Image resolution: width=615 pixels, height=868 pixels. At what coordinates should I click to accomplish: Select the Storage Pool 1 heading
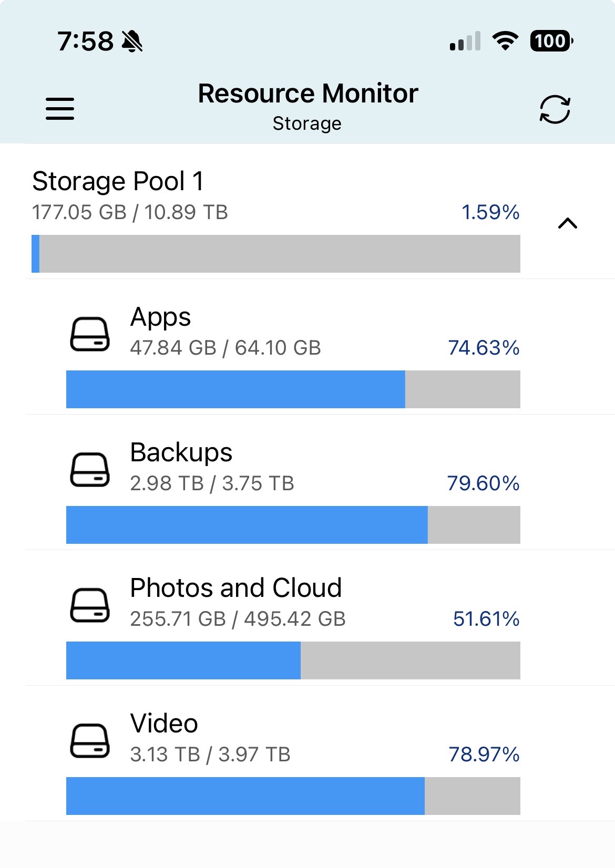(118, 181)
